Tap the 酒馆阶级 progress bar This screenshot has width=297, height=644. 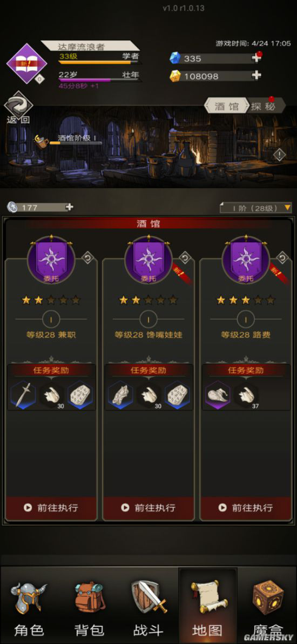75,143
